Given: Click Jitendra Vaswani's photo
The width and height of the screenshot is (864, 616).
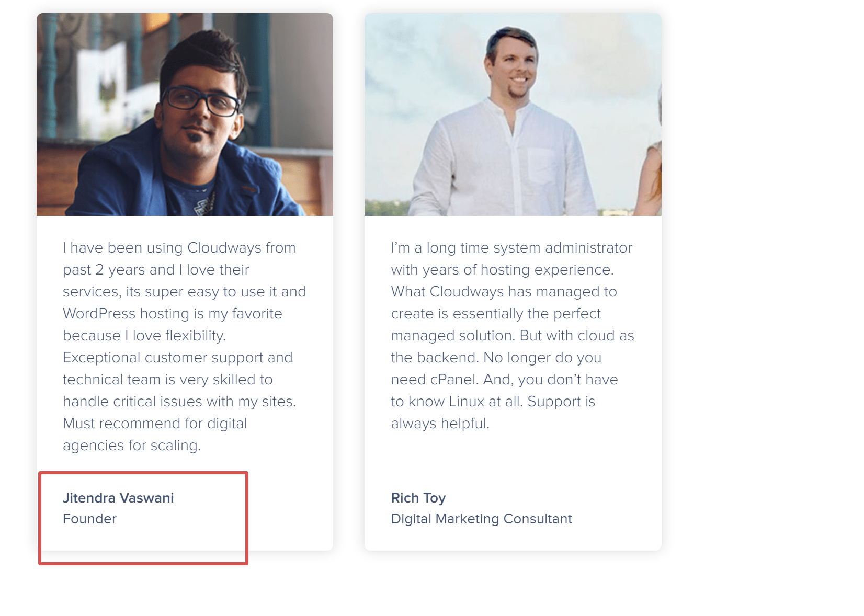Looking at the screenshot, I should 185,115.
